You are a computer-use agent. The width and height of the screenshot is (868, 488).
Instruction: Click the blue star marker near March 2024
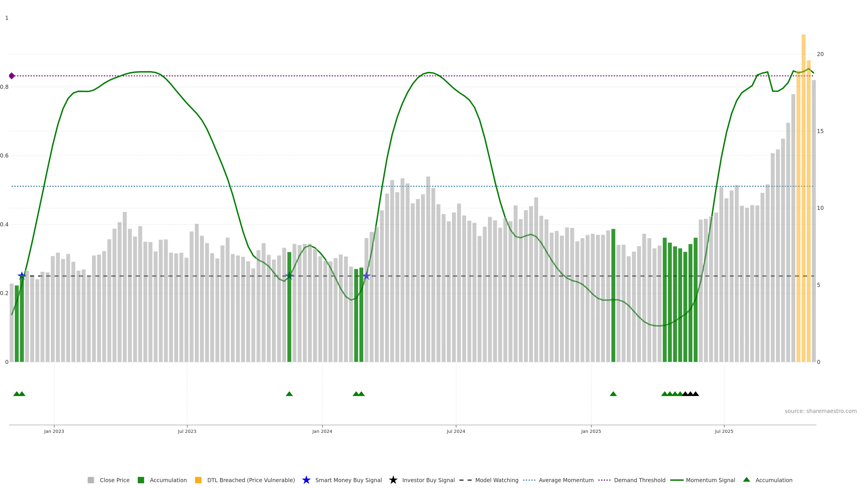(367, 276)
